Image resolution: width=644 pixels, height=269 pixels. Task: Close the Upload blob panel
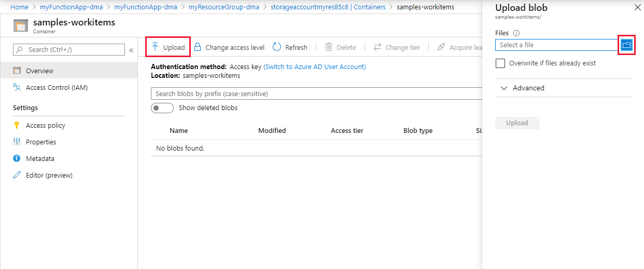(x=637, y=8)
